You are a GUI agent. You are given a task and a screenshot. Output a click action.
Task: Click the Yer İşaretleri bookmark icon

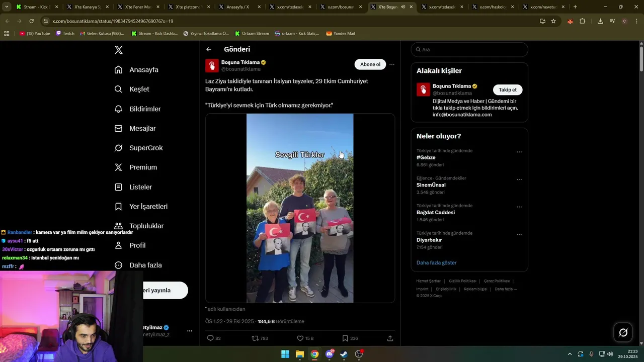(118, 207)
